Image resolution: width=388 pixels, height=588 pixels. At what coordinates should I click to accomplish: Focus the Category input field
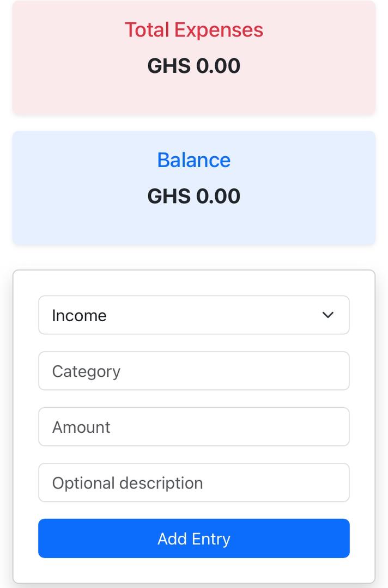click(x=193, y=371)
